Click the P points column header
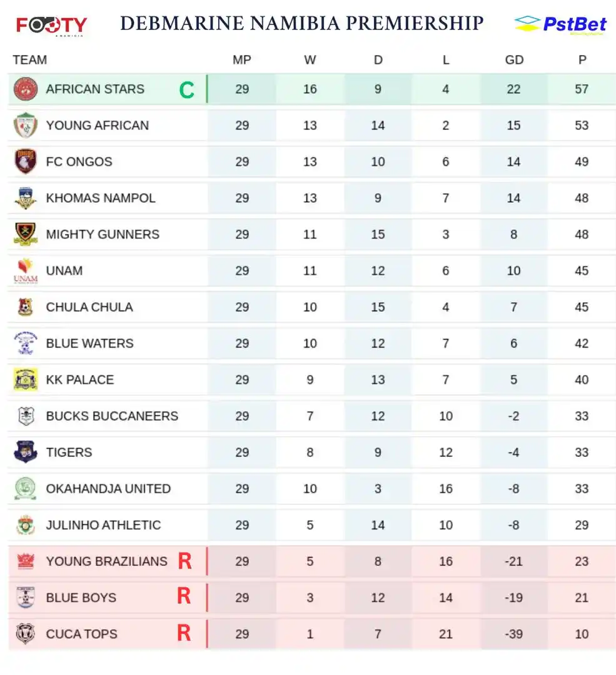The height and width of the screenshot is (675, 616). (582, 60)
